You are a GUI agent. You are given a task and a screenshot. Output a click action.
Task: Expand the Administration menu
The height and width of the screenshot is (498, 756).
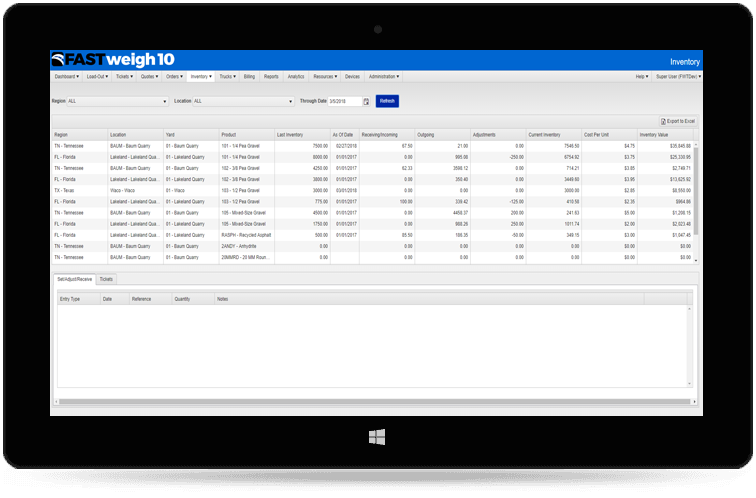[384, 77]
